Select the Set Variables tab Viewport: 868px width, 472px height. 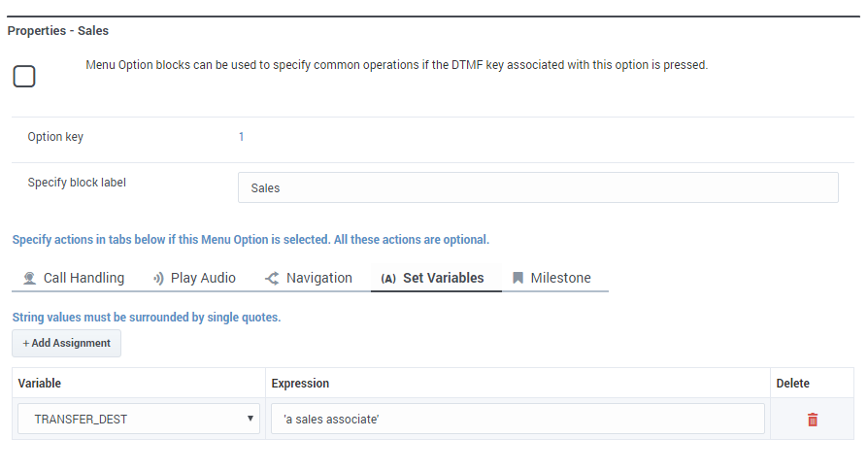coord(436,278)
